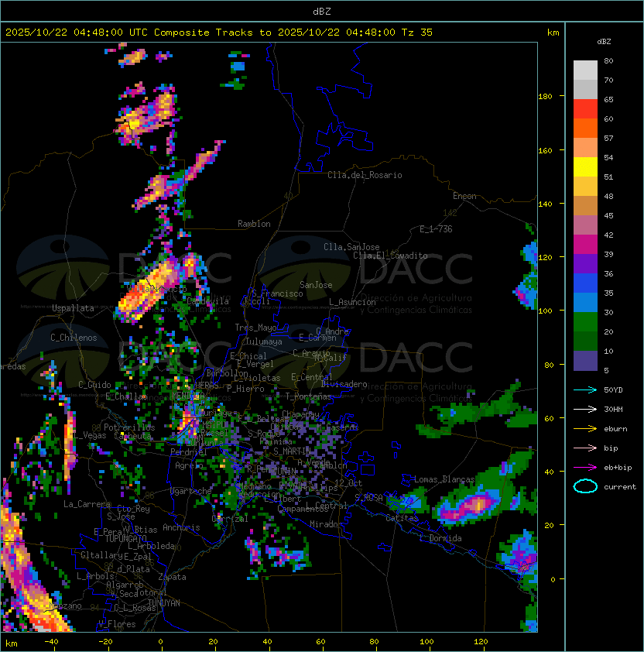Image resolution: width=644 pixels, height=652 pixels.
Task: Click the Clla.del_Rosario place label
Action: click(x=365, y=175)
